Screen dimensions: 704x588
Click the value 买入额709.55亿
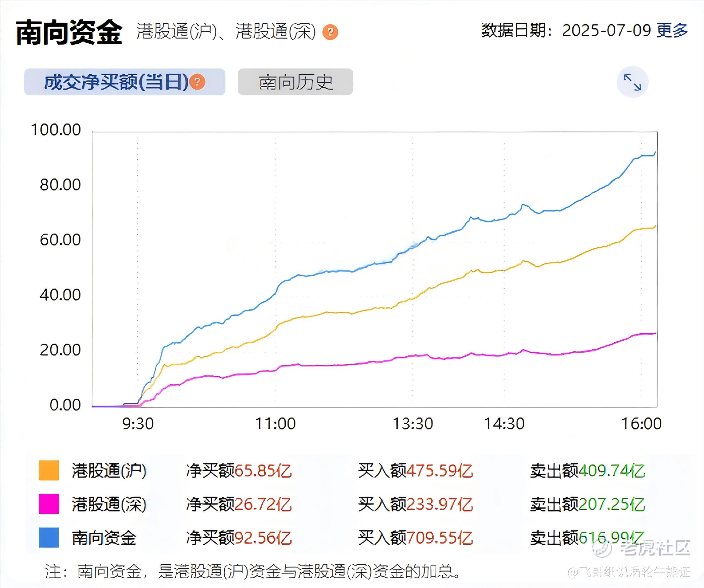(x=415, y=538)
